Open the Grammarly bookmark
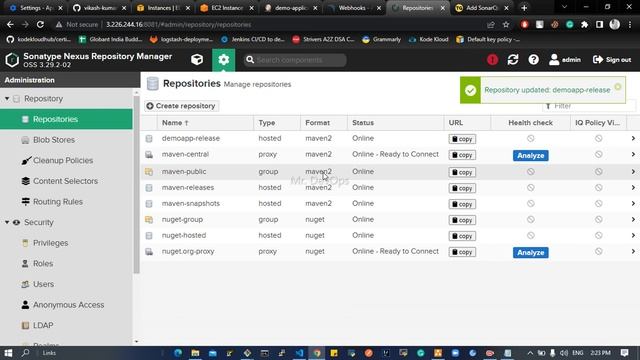640x360 pixels. tap(381, 40)
